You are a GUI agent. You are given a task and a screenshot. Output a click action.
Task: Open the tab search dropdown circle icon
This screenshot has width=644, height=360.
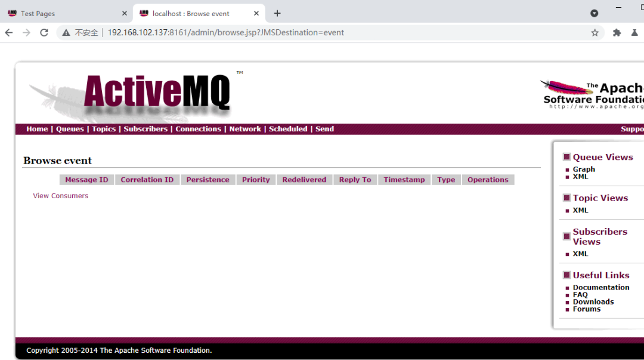pyautogui.click(x=595, y=14)
